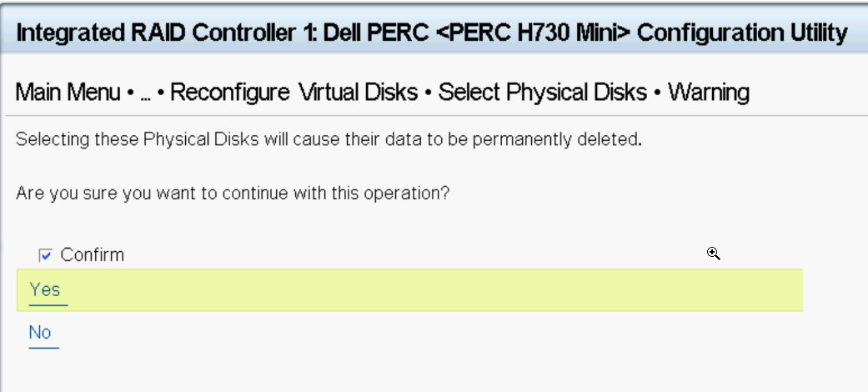Click the magnifier zoom icon
Viewport: 868px width, 392px height.
[x=714, y=254]
